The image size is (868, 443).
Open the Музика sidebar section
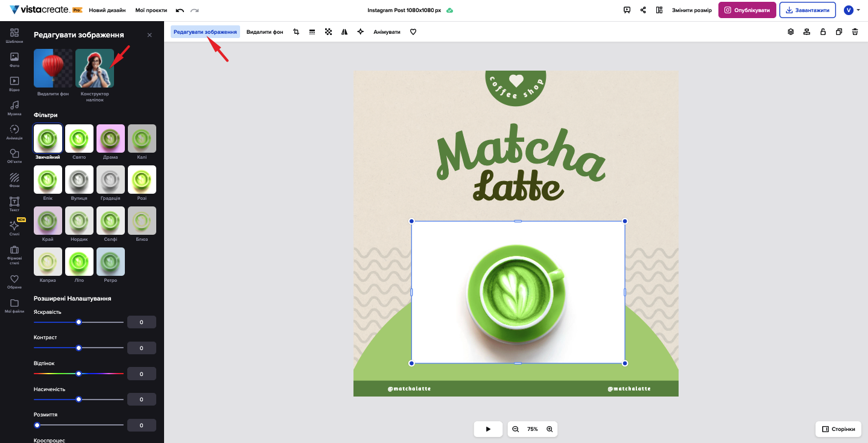14,107
